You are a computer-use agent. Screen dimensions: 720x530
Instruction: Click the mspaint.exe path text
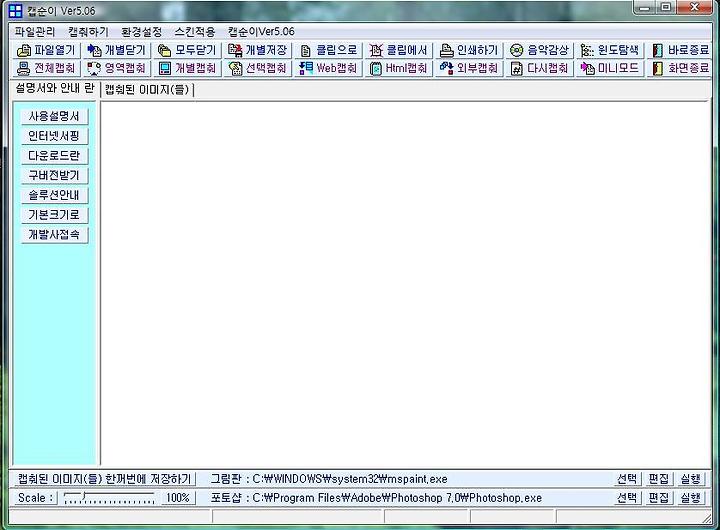coord(350,479)
